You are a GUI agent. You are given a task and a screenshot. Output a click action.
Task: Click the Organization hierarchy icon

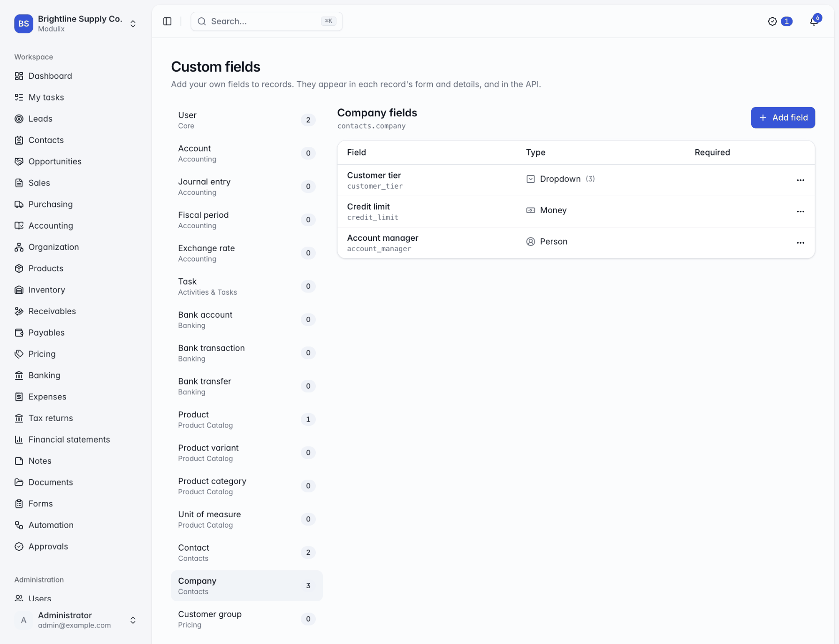(x=19, y=247)
